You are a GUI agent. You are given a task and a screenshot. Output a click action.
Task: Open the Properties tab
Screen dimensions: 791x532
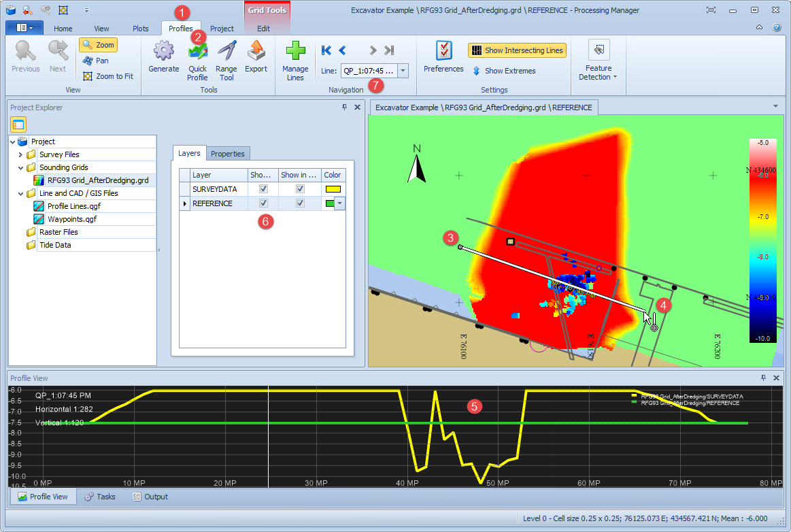click(x=228, y=154)
